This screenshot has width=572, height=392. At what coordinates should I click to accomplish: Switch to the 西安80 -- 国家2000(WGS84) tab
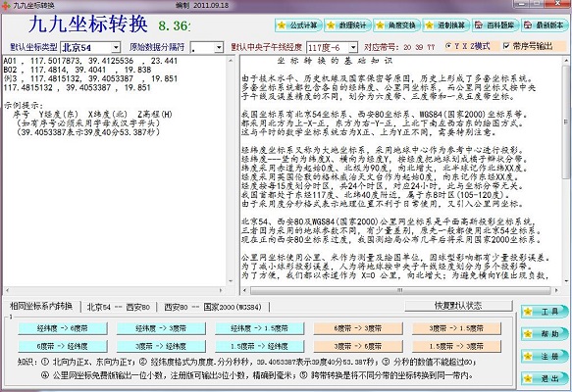(213, 307)
